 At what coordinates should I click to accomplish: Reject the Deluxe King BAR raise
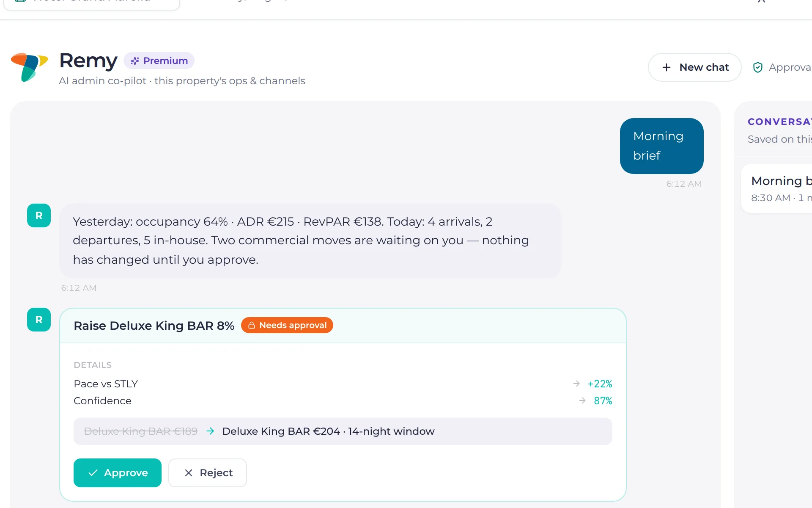208,473
